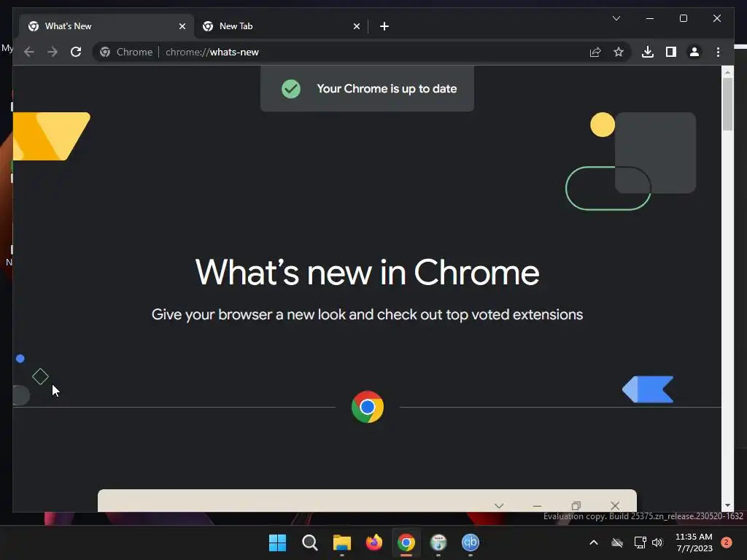Open the profile avatar menu
Viewport: 747px width, 560px height.
coord(694,52)
